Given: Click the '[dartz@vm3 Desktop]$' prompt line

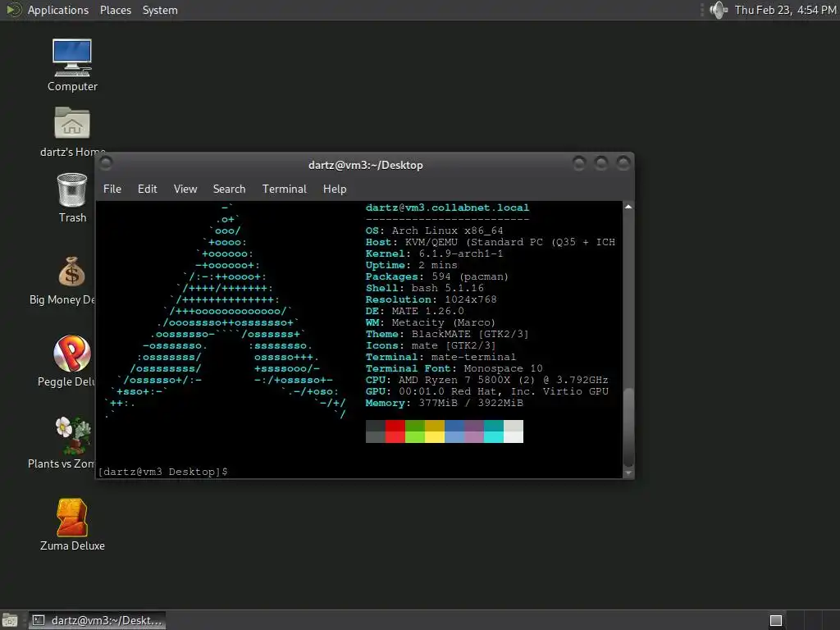Looking at the screenshot, I should point(163,472).
